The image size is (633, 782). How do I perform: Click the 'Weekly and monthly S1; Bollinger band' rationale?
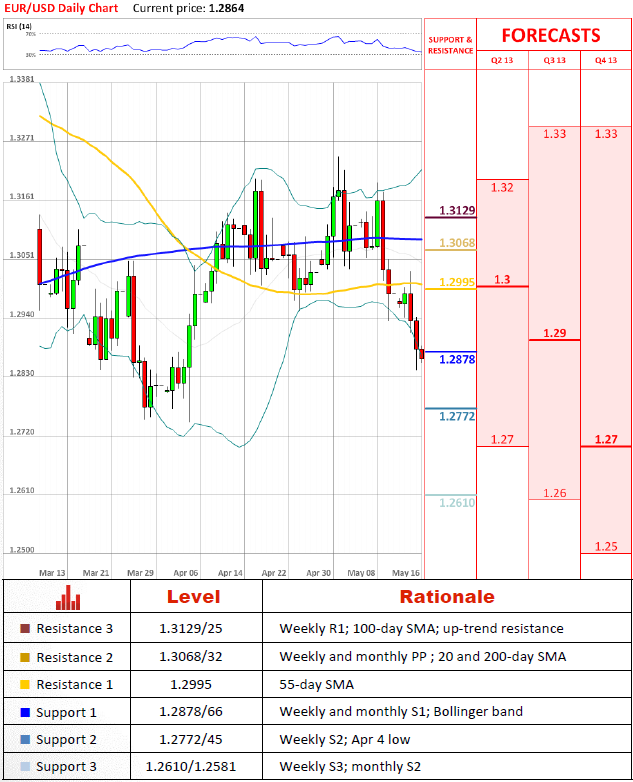[401, 712]
